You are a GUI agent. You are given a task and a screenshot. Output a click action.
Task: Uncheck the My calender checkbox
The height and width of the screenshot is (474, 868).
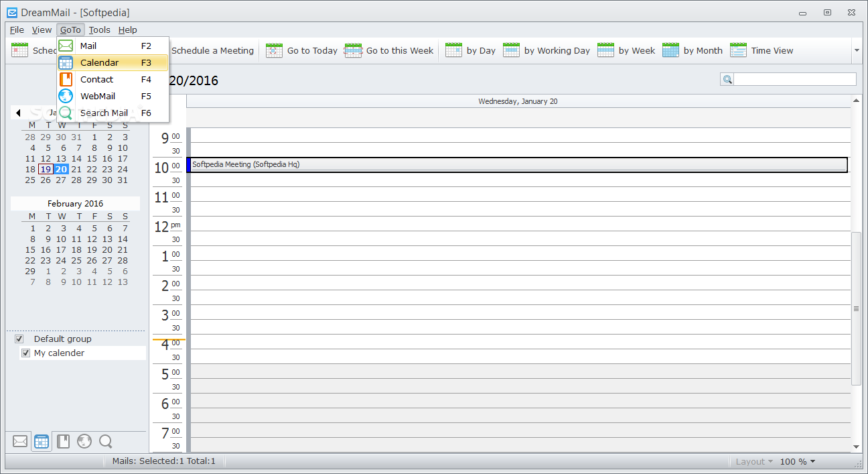point(26,353)
